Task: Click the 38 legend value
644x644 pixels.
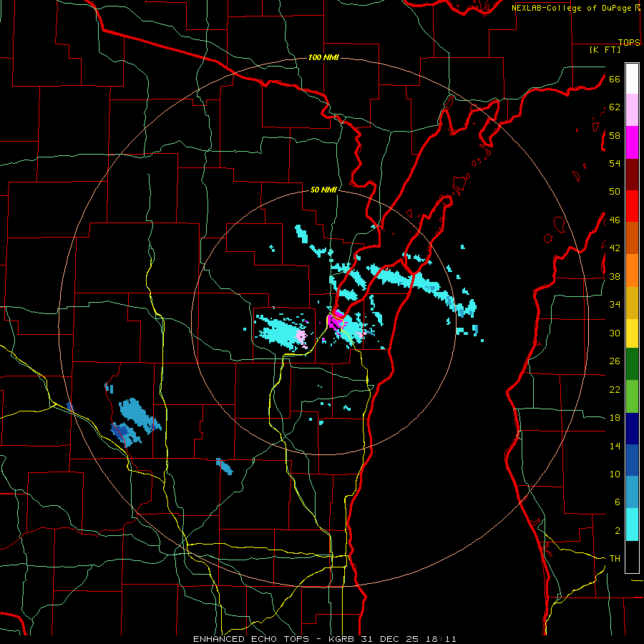Action: click(615, 276)
